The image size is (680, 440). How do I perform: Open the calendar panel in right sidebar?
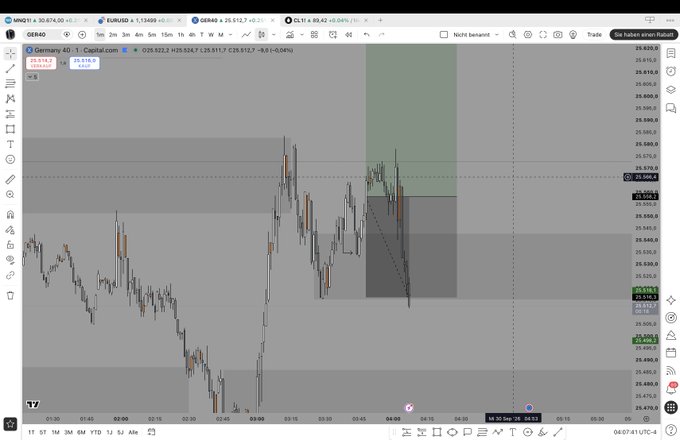(671, 353)
